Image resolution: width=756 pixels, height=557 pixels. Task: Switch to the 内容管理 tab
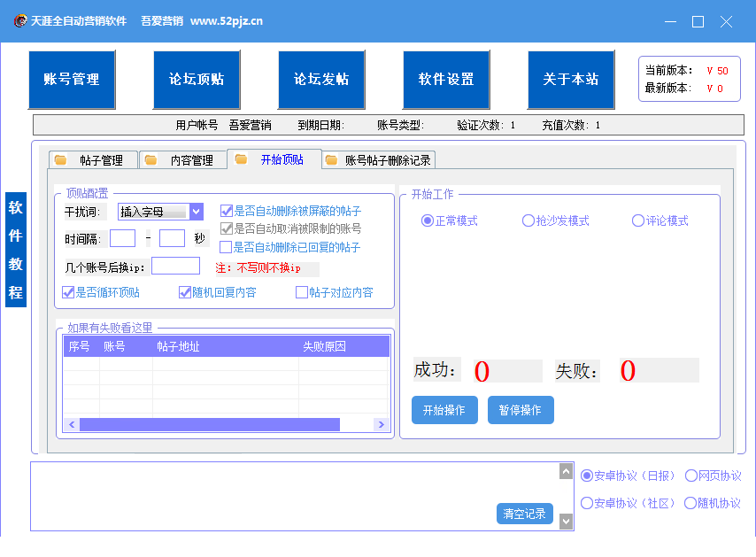[x=183, y=159]
